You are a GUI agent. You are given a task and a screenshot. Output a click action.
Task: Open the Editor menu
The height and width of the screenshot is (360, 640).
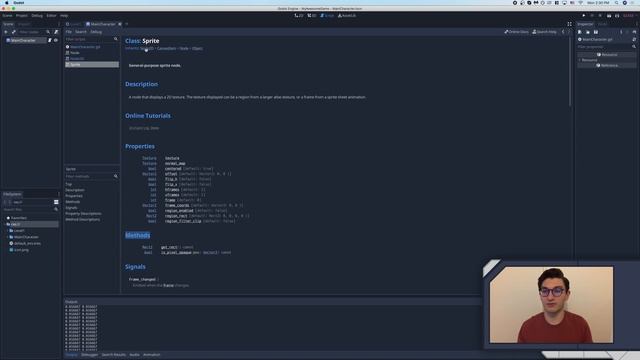(51, 16)
